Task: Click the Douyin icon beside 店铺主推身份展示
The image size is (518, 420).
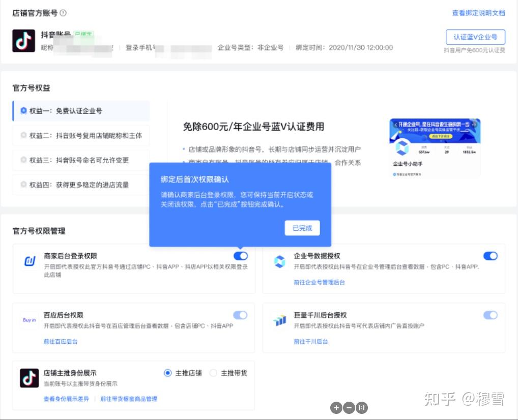Action: tap(29, 378)
